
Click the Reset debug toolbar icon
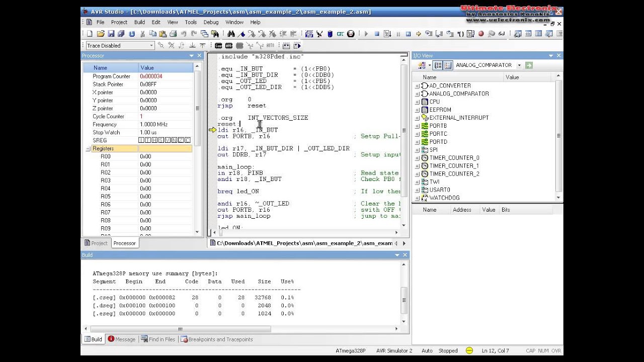point(408,34)
